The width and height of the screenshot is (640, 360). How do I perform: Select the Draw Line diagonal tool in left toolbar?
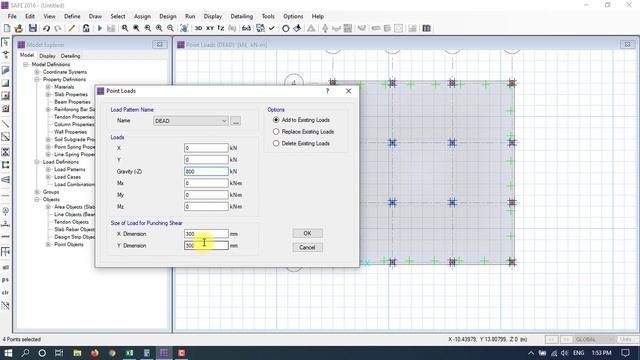5,124
